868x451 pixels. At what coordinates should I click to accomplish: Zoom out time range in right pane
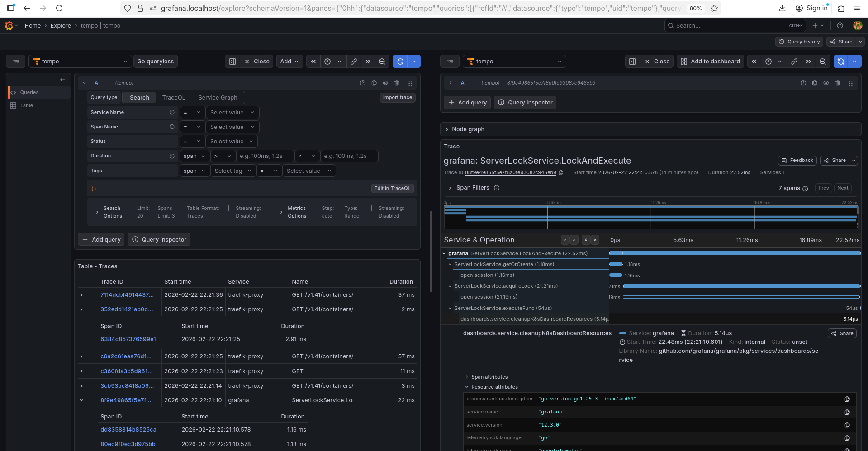click(x=823, y=62)
